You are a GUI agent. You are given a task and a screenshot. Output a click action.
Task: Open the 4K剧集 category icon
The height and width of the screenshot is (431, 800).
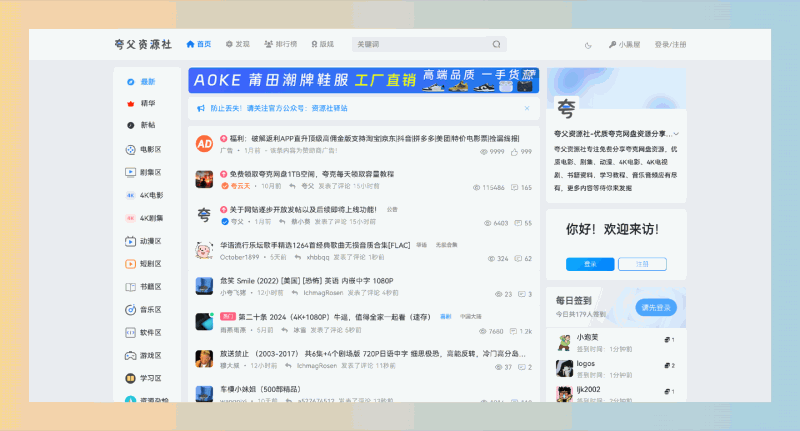coord(131,218)
